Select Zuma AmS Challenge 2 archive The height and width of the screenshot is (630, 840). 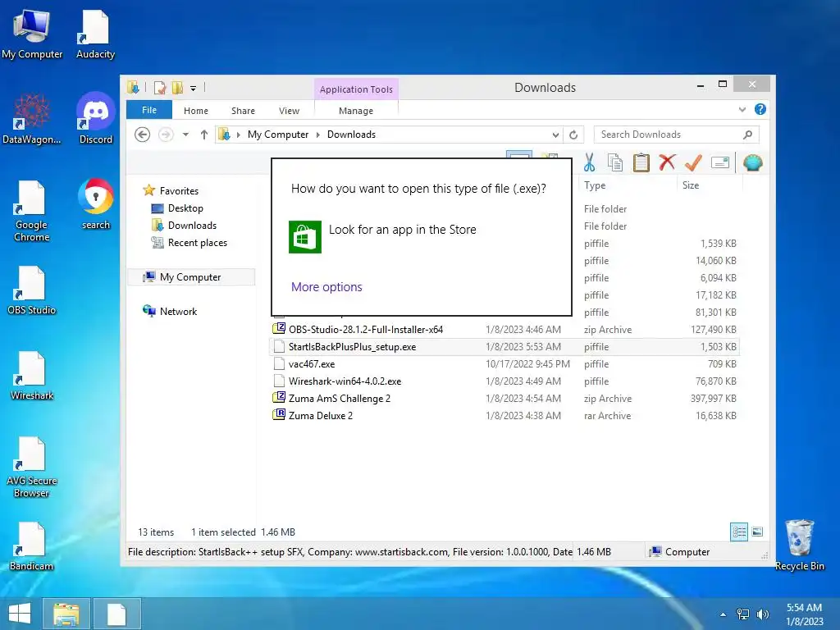point(504,398)
